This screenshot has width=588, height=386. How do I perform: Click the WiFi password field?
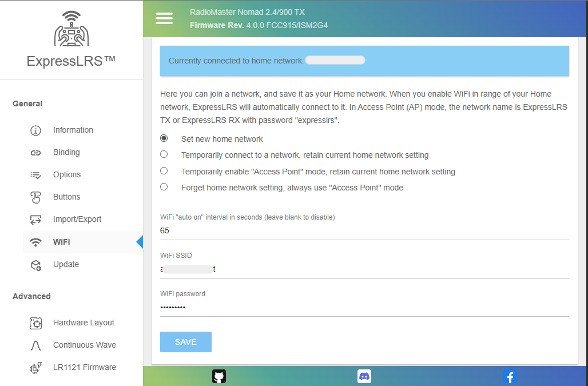[x=364, y=308]
